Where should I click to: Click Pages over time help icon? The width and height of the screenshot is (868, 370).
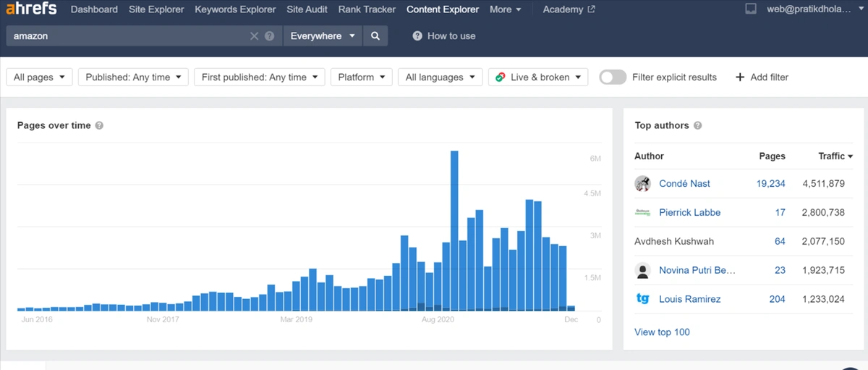coord(99,125)
